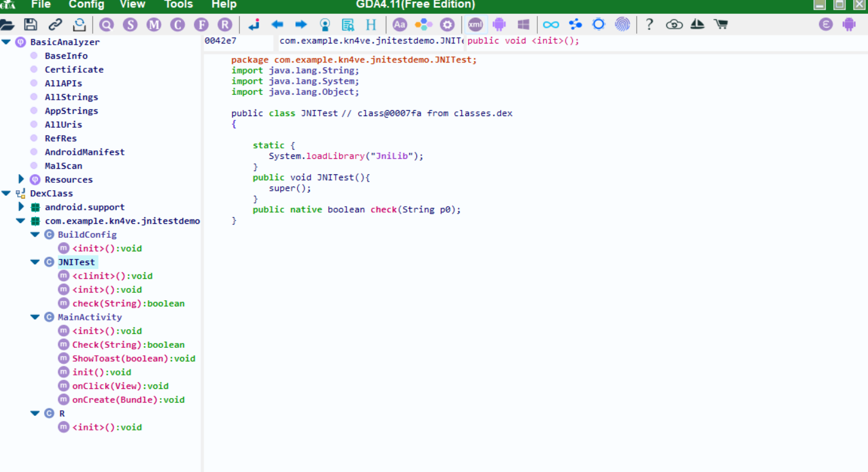Viewport: 868px width, 472px height.
Task: Click the Windows logo toolbar icon
Action: coord(523,24)
